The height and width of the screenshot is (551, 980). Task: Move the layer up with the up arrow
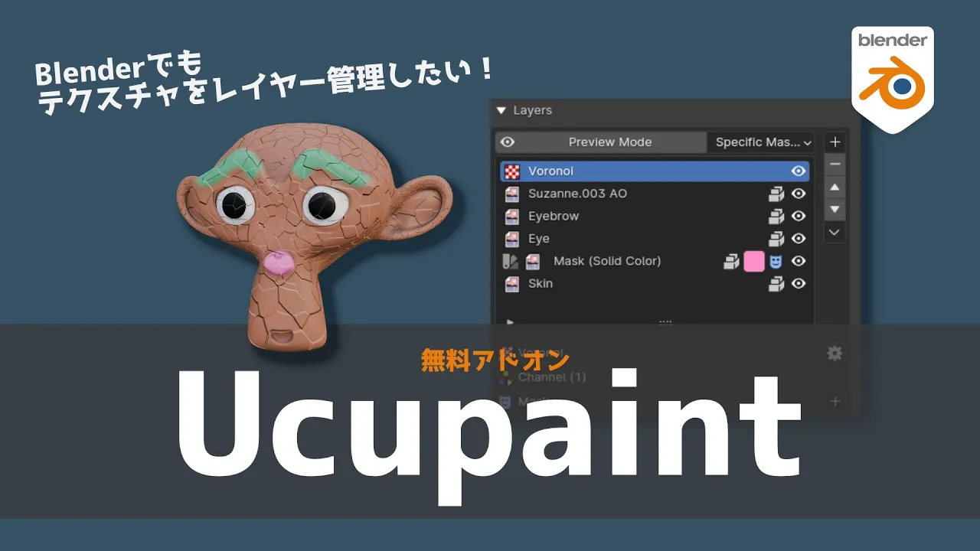point(835,187)
